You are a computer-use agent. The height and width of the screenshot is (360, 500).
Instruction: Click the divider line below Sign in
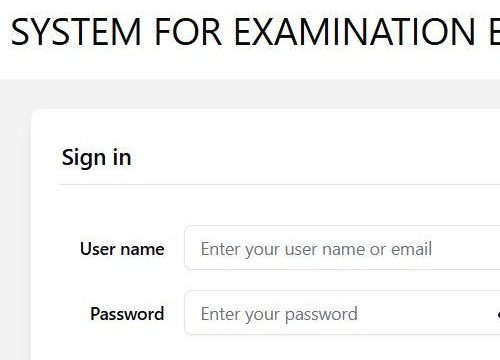pyautogui.click(x=279, y=184)
